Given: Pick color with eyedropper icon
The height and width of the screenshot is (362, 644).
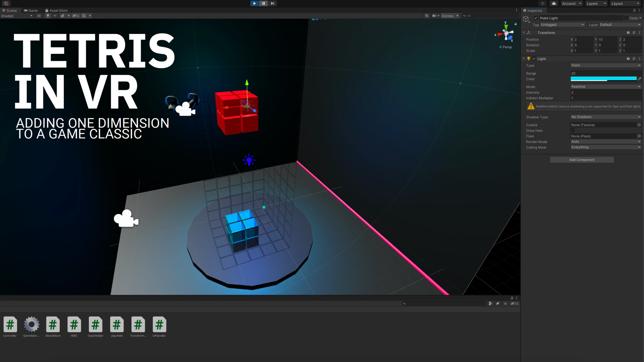Looking at the screenshot, I should click(x=640, y=79).
